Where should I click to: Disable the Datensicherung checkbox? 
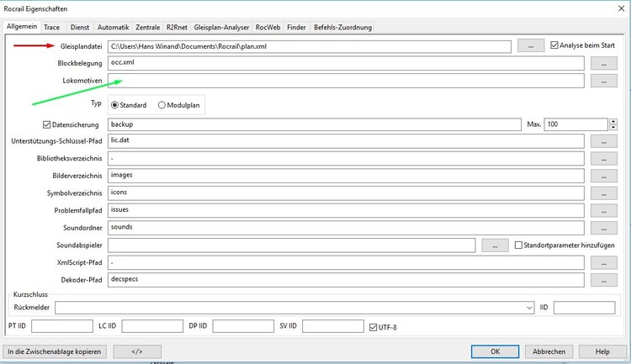point(47,125)
